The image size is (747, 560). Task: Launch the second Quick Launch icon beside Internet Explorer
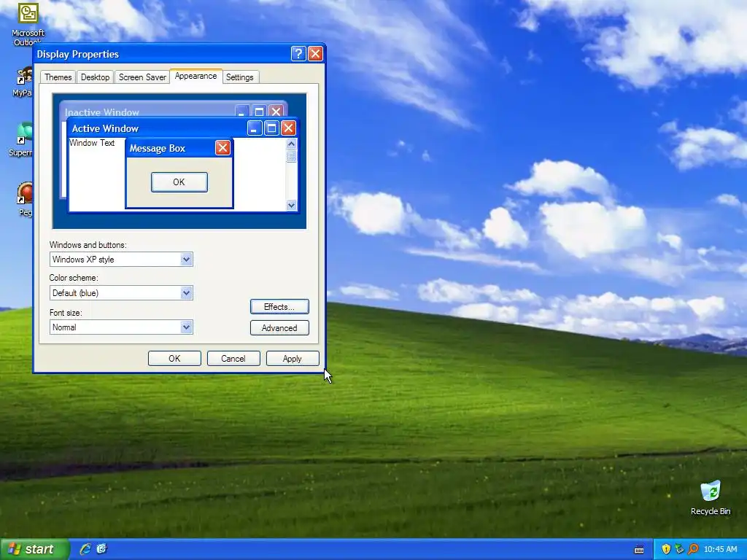[101, 549]
